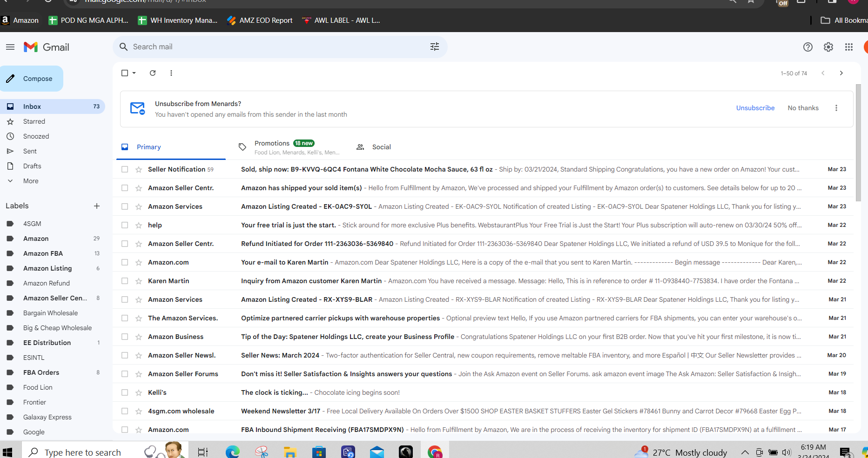Click Unsubscribe from Menards

point(755,108)
